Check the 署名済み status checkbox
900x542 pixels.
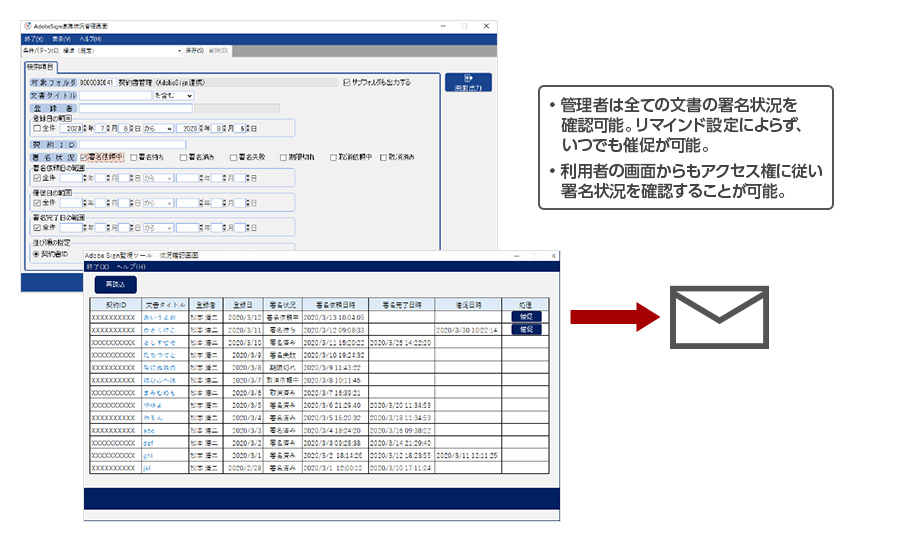(x=184, y=157)
